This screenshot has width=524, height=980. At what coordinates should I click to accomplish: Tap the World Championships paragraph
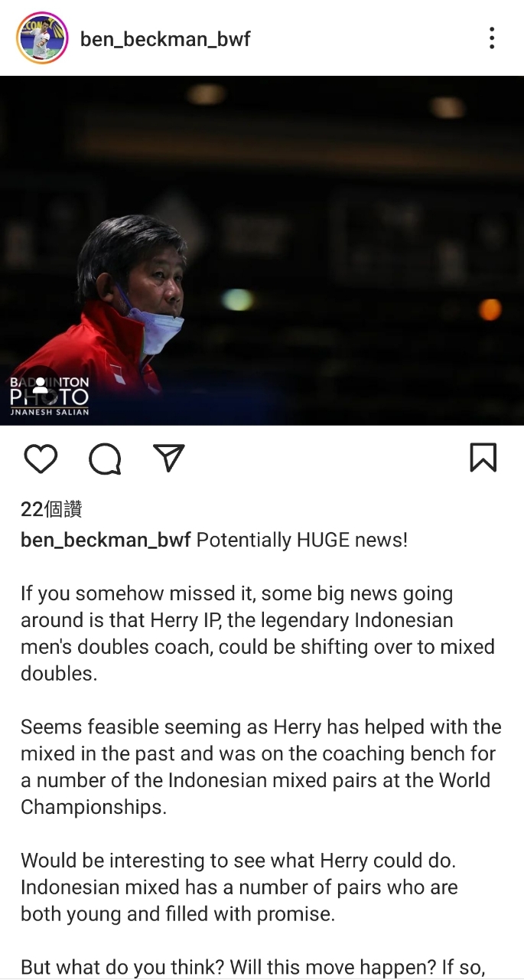pyautogui.click(x=261, y=767)
